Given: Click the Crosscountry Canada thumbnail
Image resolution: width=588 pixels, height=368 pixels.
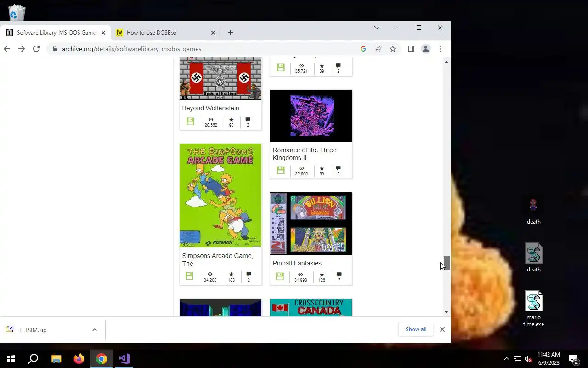Looking at the screenshot, I should pyautogui.click(x=311, y=307).
